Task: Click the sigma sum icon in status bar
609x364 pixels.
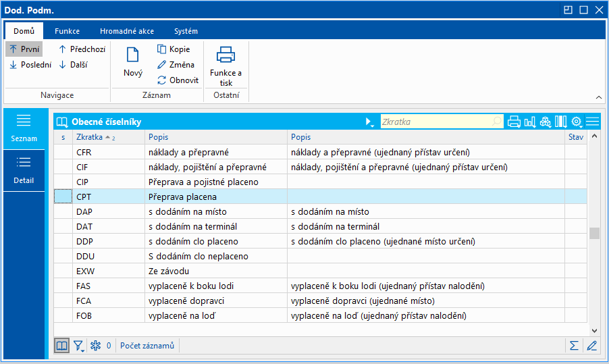Action: (574, 346)
